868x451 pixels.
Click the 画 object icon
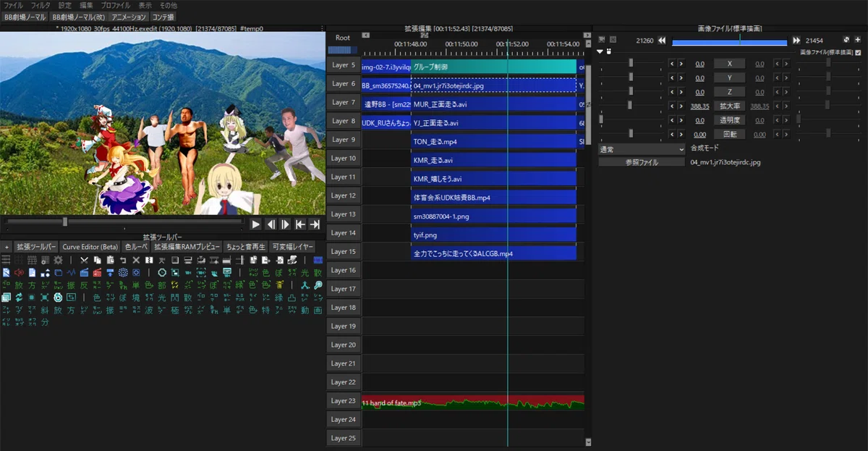click(318, 310)
